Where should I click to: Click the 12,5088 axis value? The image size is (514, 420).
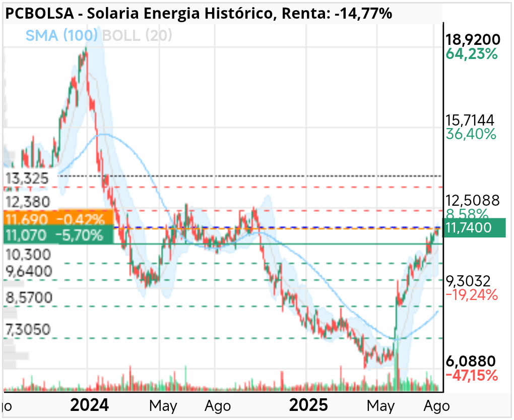[x=472, y=200]
